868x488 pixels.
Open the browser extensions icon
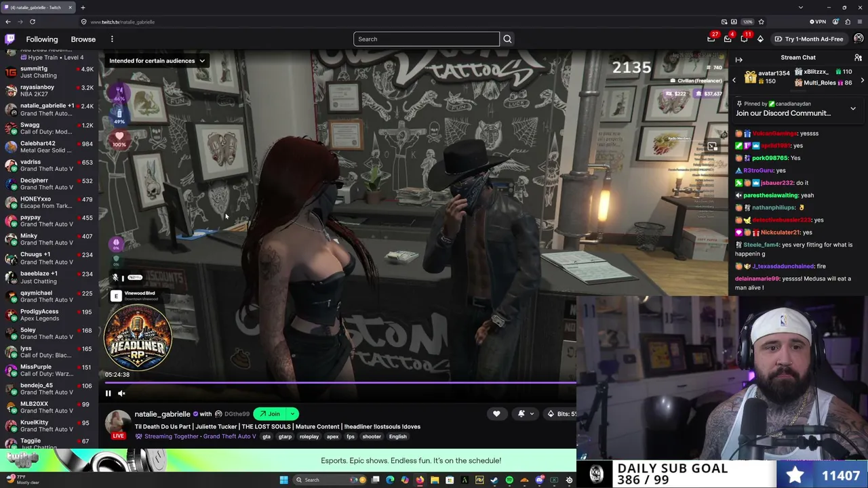848,22
